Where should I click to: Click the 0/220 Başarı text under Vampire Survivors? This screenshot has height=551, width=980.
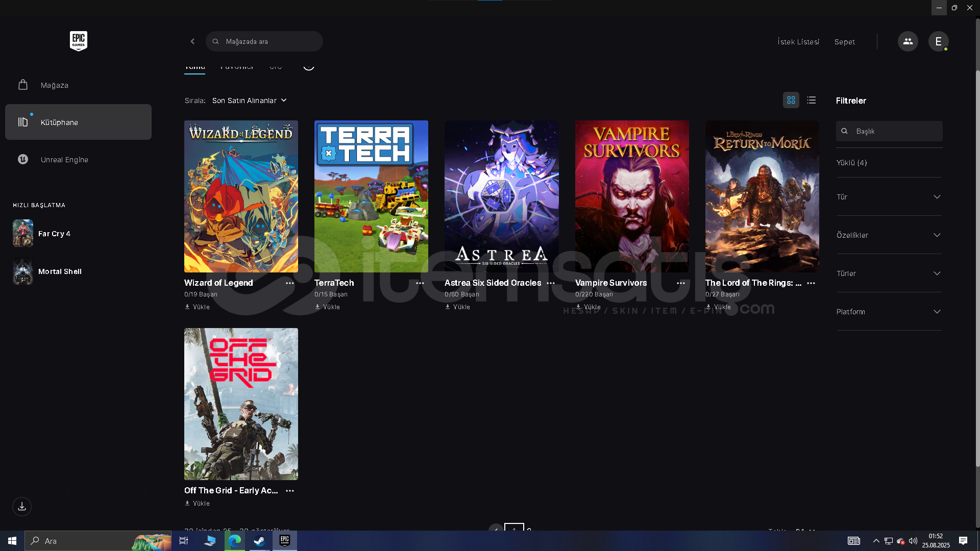tap(594, 294)
